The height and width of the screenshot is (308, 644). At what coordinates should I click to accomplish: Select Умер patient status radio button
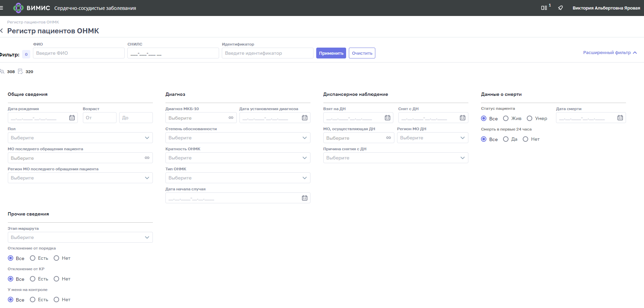coord(530,118)
